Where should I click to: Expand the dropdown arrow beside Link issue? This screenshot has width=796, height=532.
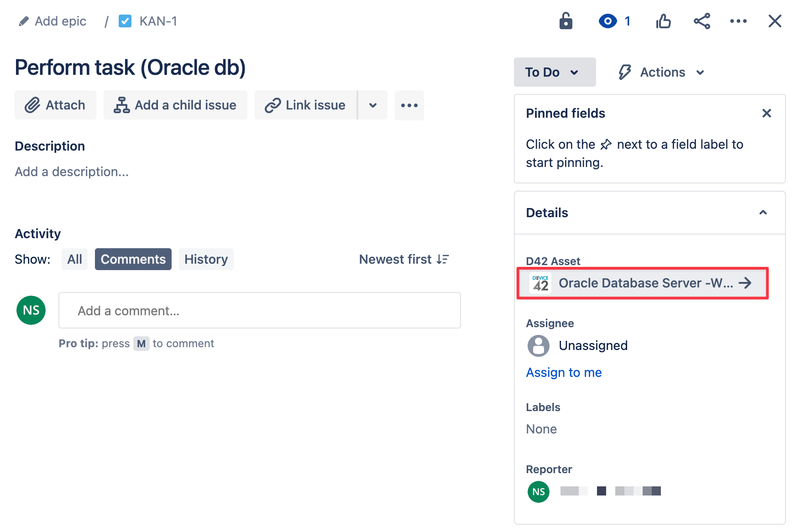click(373, 105)
